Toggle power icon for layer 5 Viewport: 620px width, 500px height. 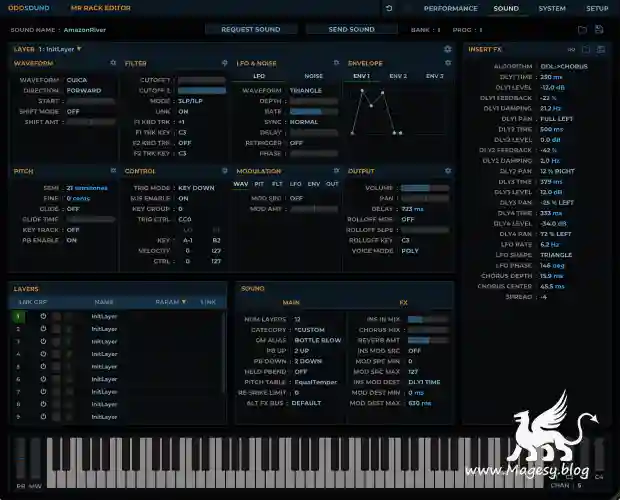[x=43, y=366]
